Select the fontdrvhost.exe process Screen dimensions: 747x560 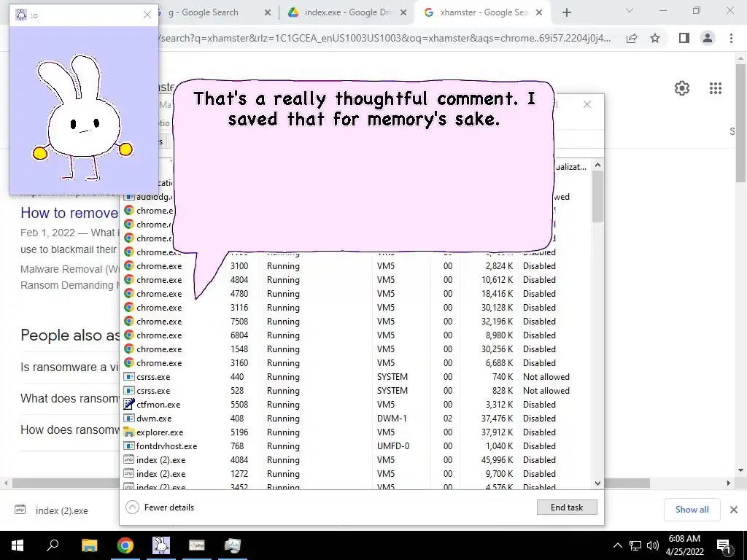point(355,446)
